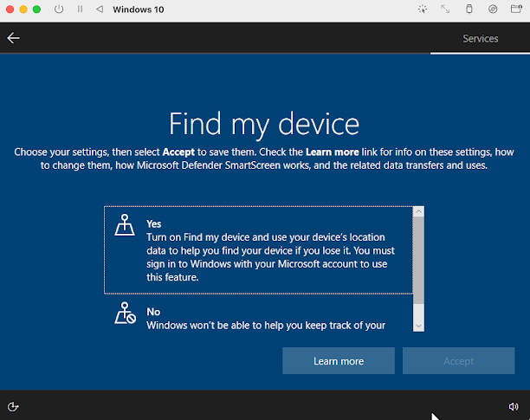
Task: Click the scrollbar down arrow
Action: coord(418,326)
